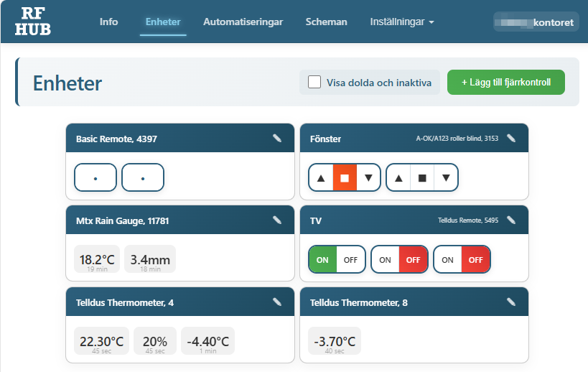Expand the Inställningar dropdown menu
588x372 pixels.
(401, 22)
